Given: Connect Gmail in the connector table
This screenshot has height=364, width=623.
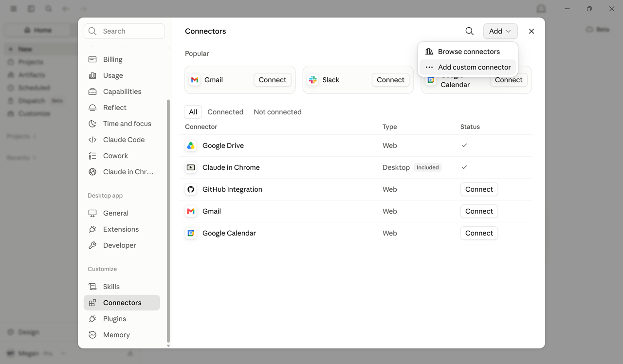Looking at the screenshot, I should click(x=479, y=211).
